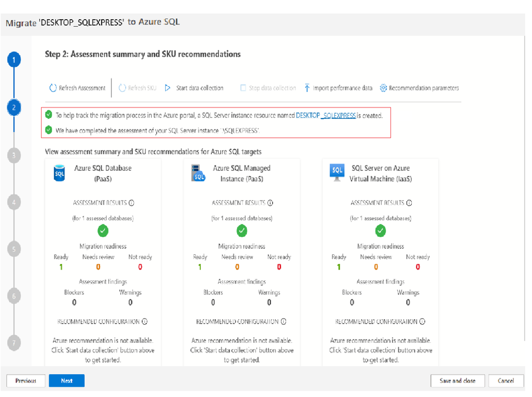This screenshot has width=532, height=397.
Task: Select wizard step 2 circle
Action: [14, 108]
